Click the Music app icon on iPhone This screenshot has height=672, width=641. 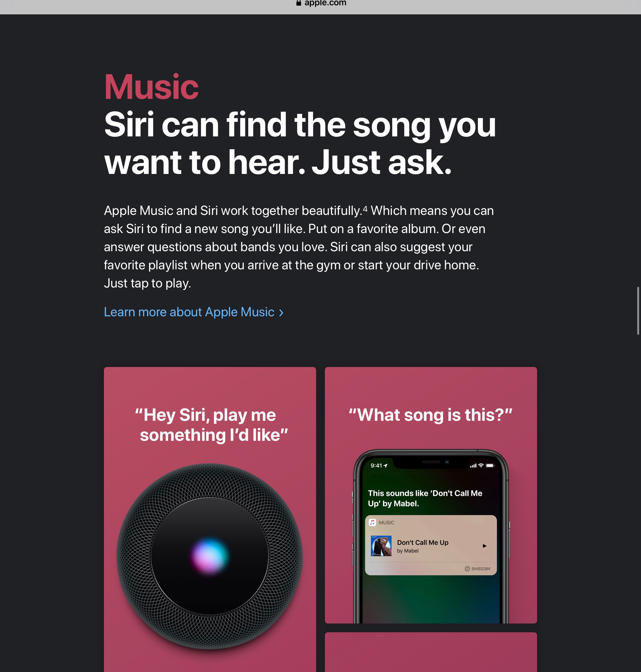(x=373, y=522)
